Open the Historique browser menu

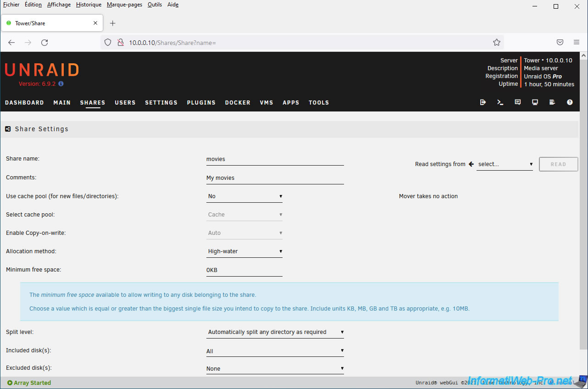(89, 5)
